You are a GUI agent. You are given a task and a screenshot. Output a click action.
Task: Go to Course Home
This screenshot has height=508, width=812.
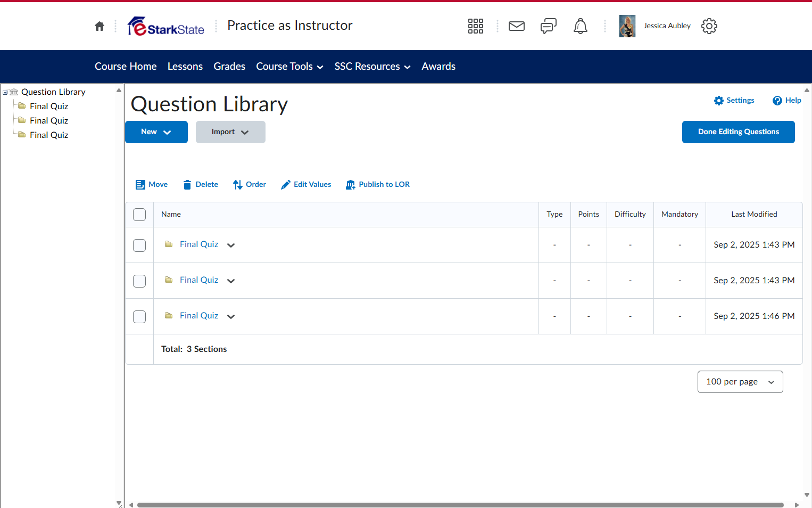(126, 67)
